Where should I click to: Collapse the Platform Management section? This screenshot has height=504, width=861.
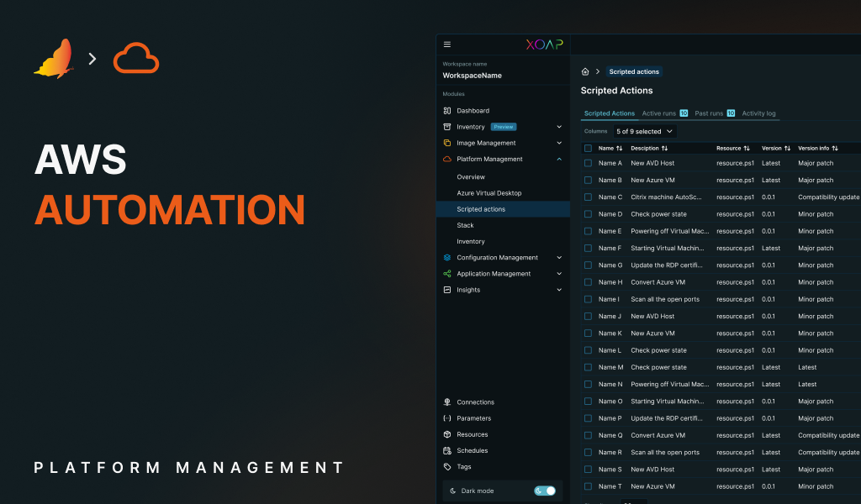(x=558, y=159)
